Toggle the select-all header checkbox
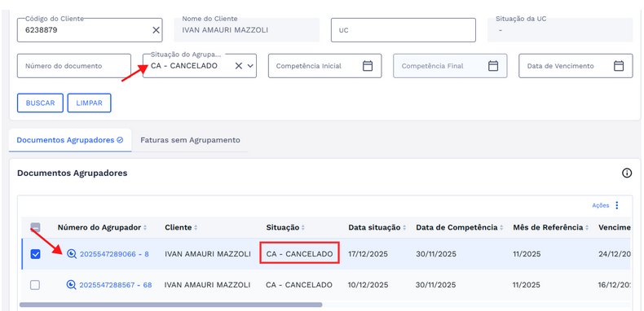Viewport: 644px width, 311px height. coord(35,227)
